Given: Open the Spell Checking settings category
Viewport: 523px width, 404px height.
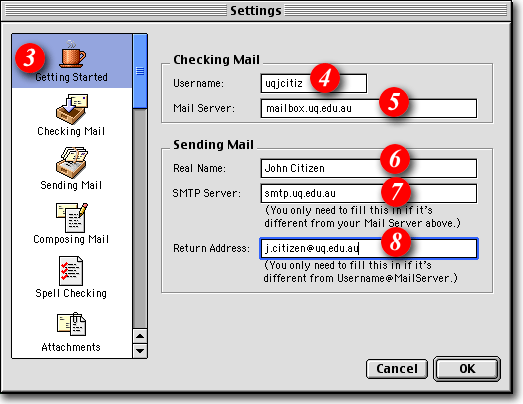Looking at the screenshot, I should [71, 278].
